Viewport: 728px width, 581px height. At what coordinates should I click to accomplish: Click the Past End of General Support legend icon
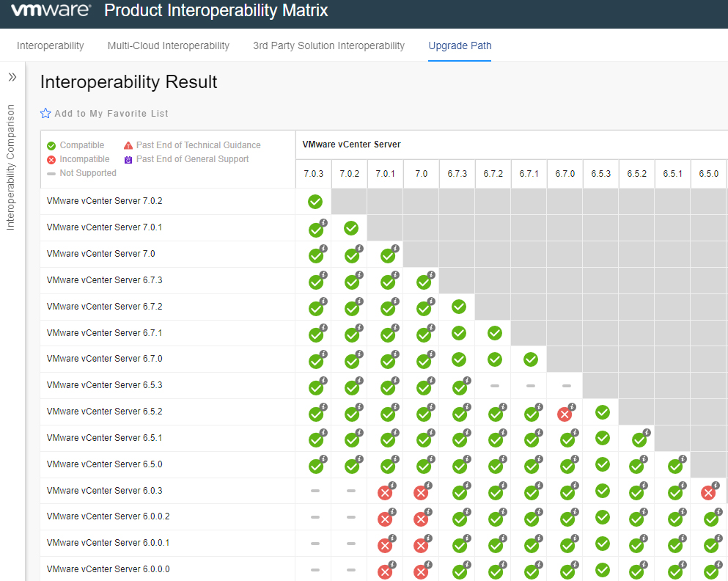pos(128,160)
